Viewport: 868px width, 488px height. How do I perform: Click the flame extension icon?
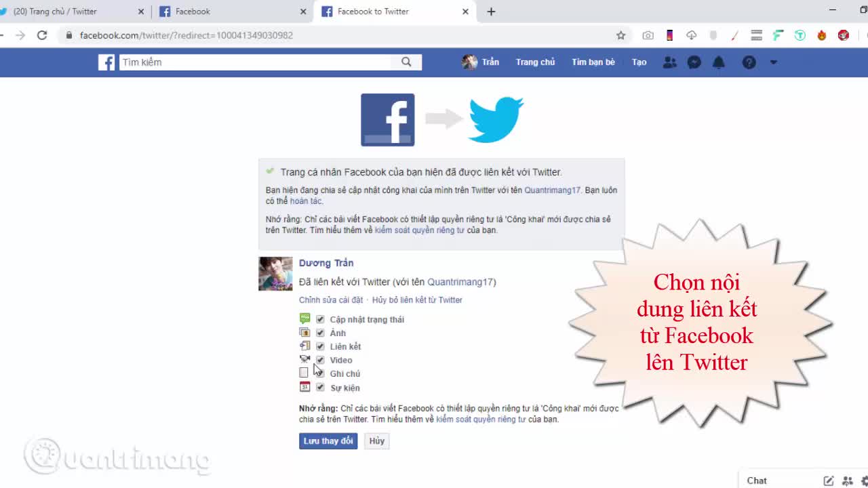pyautogui.click(x=822, y=35)
